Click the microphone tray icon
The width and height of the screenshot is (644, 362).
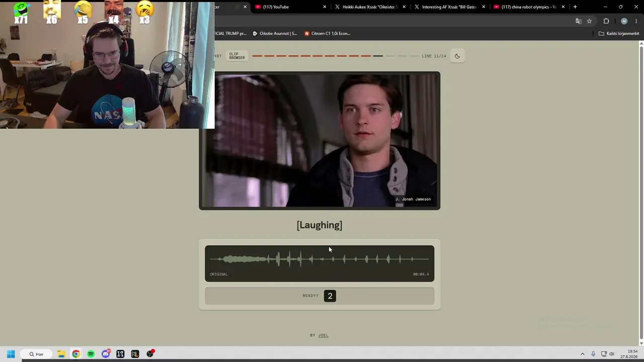pos(593,354)
